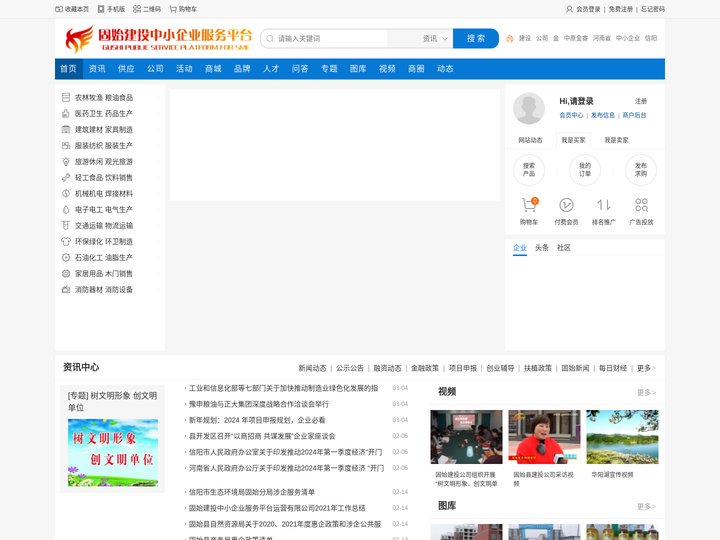Click the site logo flame emblem
The image size is (720, 540).
[79, 39]
